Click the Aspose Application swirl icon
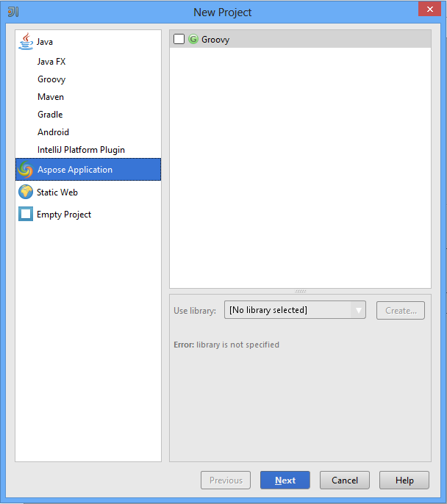 [26, 170]
